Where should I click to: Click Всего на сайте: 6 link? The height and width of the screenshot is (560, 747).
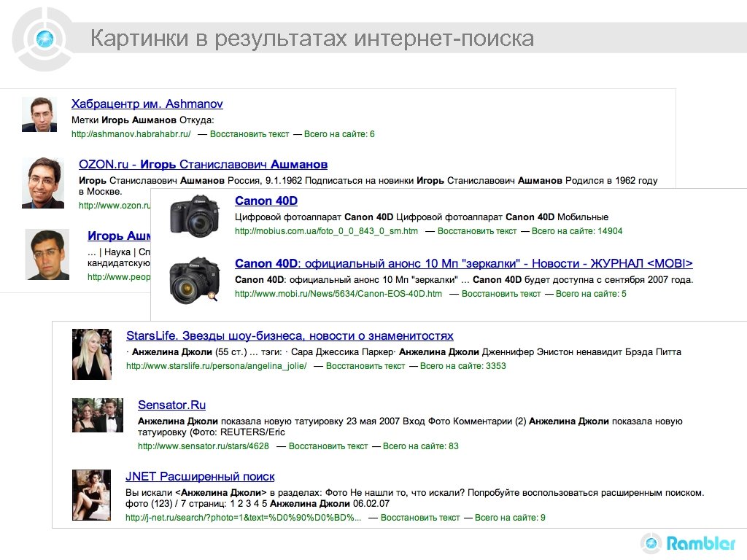[x=339, y=134]
